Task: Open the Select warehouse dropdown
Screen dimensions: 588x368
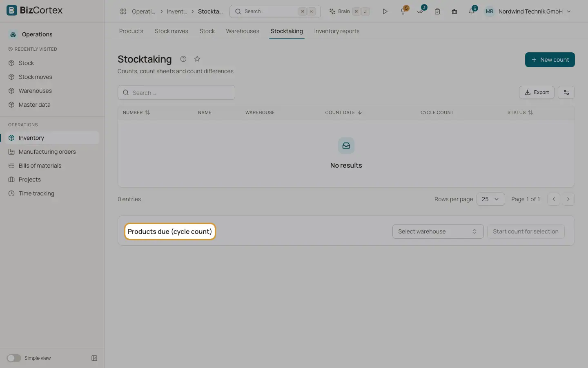Action: point(438,231)
